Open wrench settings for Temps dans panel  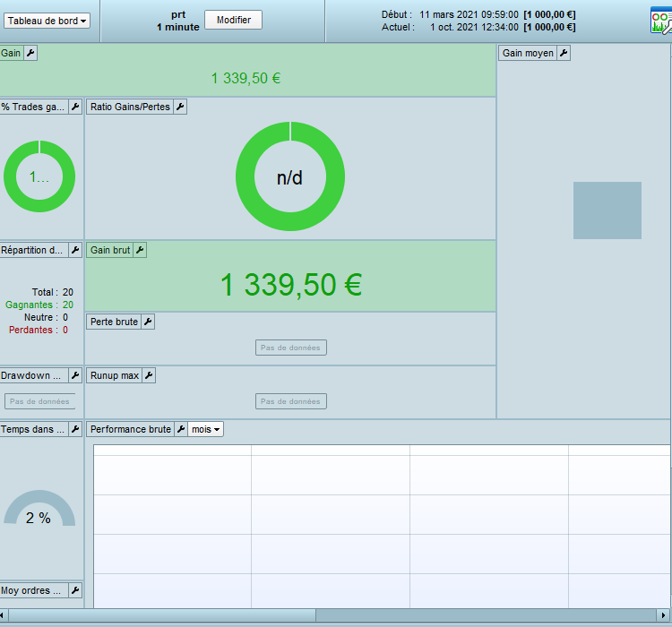75,429
